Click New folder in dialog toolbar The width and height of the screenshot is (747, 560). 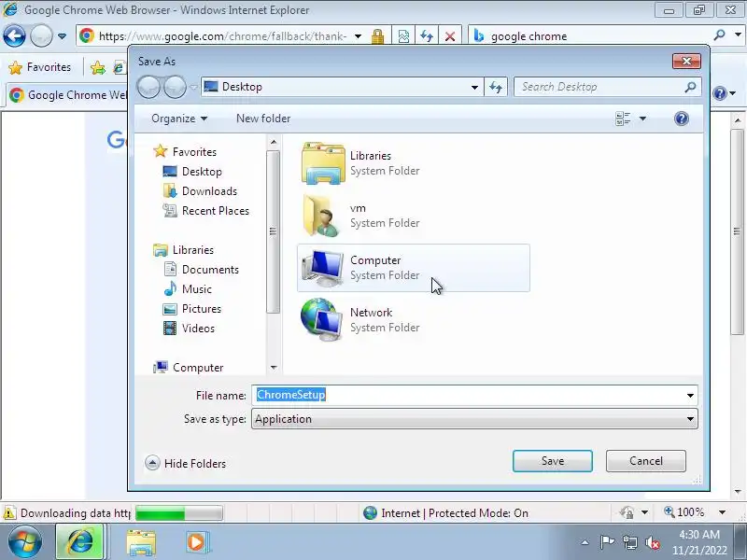pos(263,119)
